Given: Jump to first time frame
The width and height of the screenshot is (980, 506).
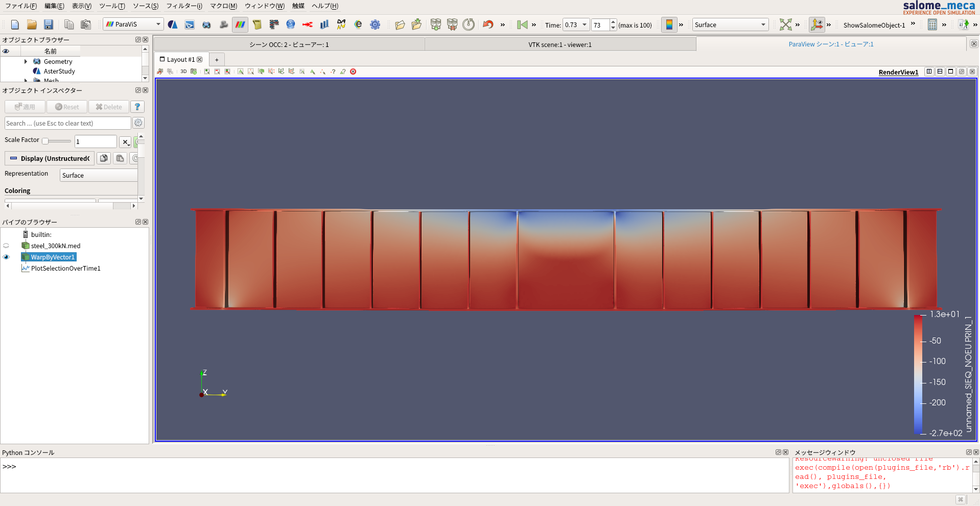Looking at the screenshot, I should coord(522,25).
